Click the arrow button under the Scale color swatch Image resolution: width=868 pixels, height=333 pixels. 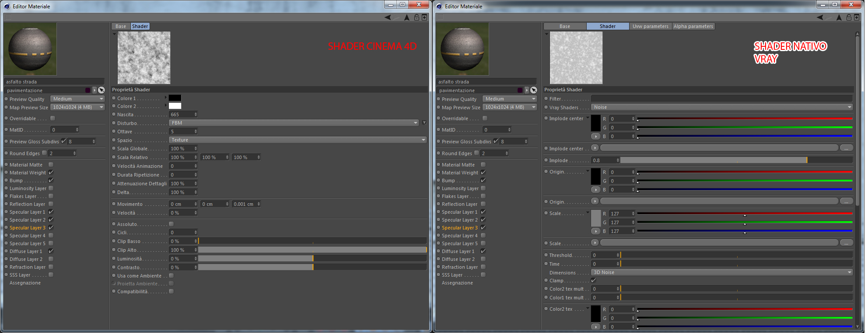point(595,231)
